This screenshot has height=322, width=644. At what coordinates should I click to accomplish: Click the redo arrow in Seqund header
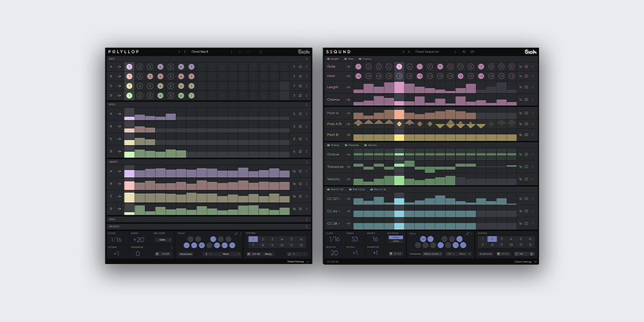(x=472, y=52)
